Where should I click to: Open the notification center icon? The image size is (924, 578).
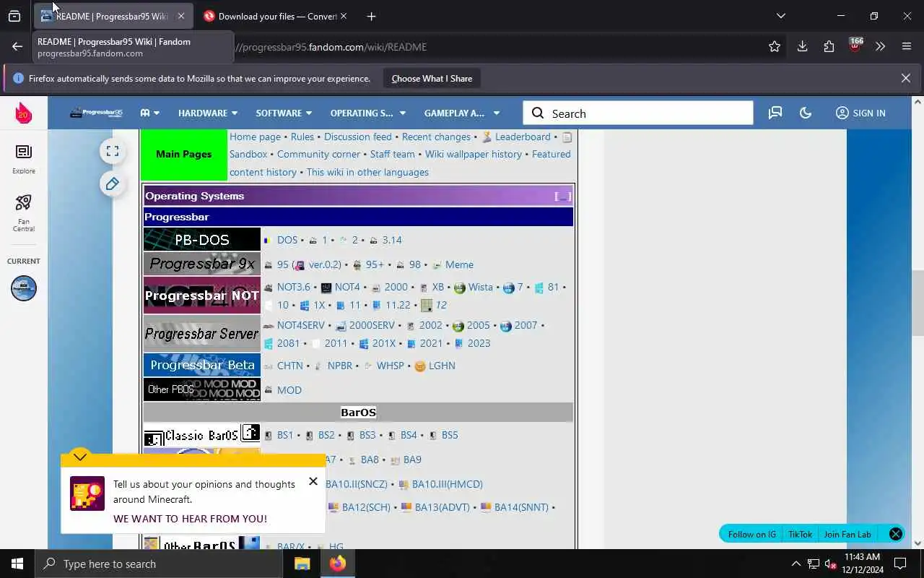tap(900, 564)
